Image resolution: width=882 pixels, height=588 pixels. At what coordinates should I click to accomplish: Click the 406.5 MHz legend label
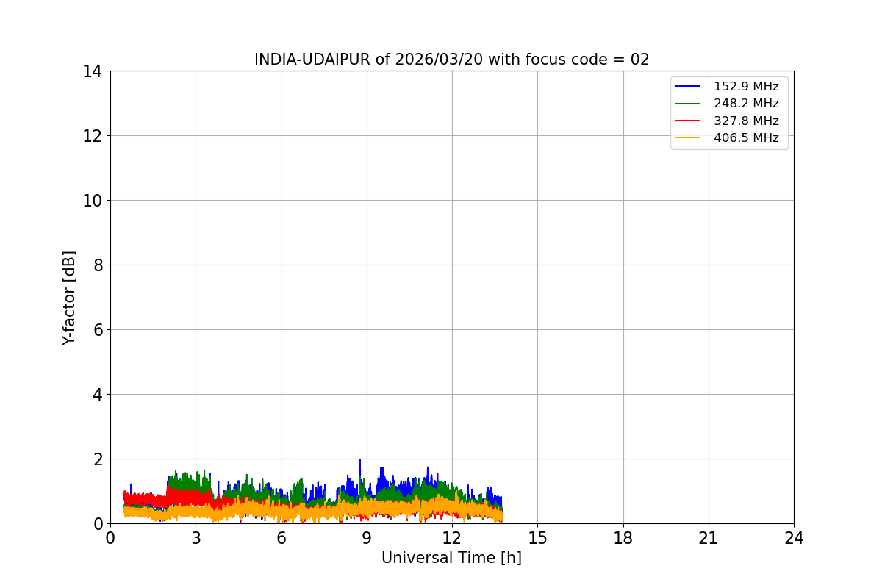tap(746, 137)
